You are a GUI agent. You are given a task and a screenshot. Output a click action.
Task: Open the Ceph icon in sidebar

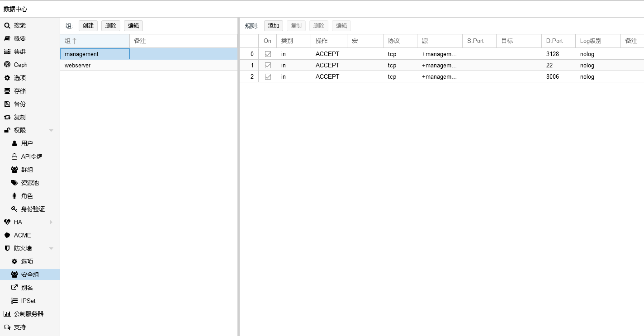point(7,65)
